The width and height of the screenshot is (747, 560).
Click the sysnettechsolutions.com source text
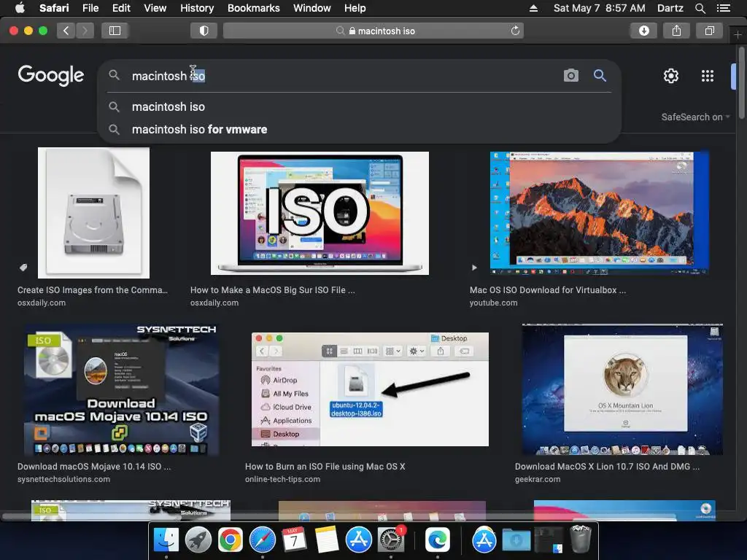[x=64, y=480]
